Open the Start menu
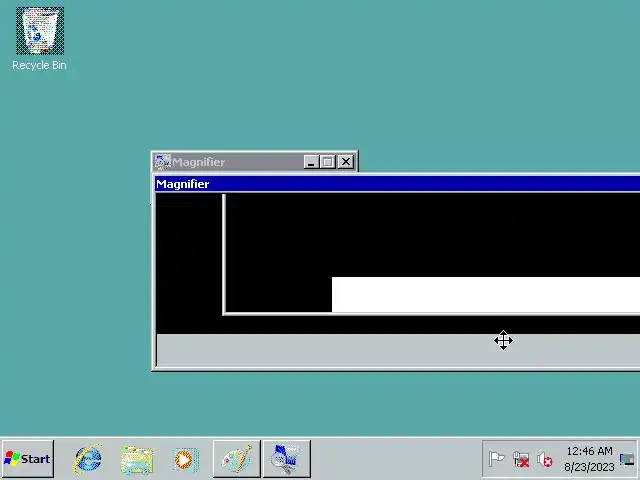This screenshot has width=640, height=480. point(27,459)
